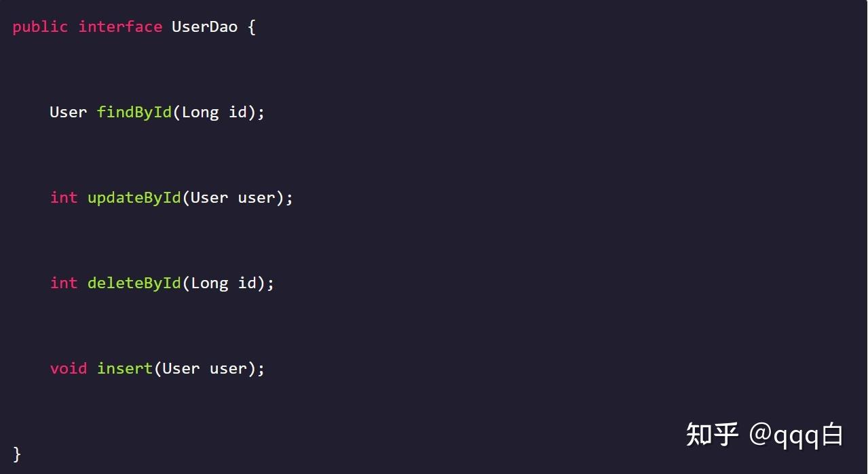The image size is (868, 474).
Task: Select the insert method name
Action: pos(125,368)
